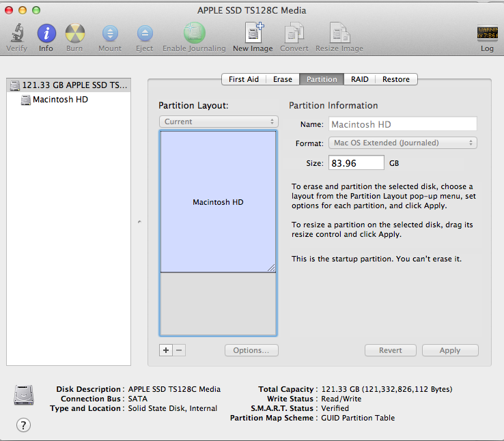The image size is (504, 441).
Task: Open the help question mark button
Action: (x=23, y=425)
